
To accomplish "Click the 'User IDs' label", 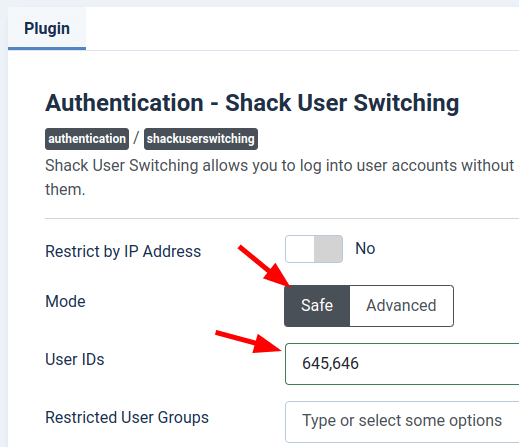I will click(75, 359).
